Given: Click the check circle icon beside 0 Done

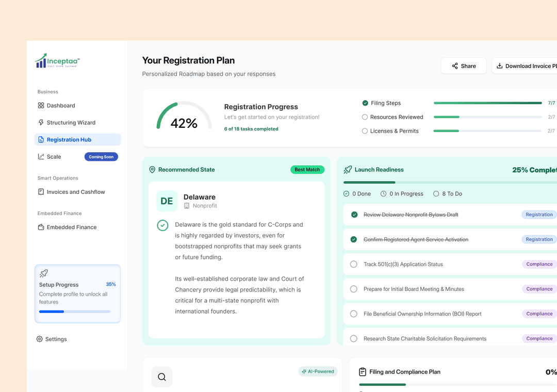Looking at the screenshot, I should click(347, 194).
